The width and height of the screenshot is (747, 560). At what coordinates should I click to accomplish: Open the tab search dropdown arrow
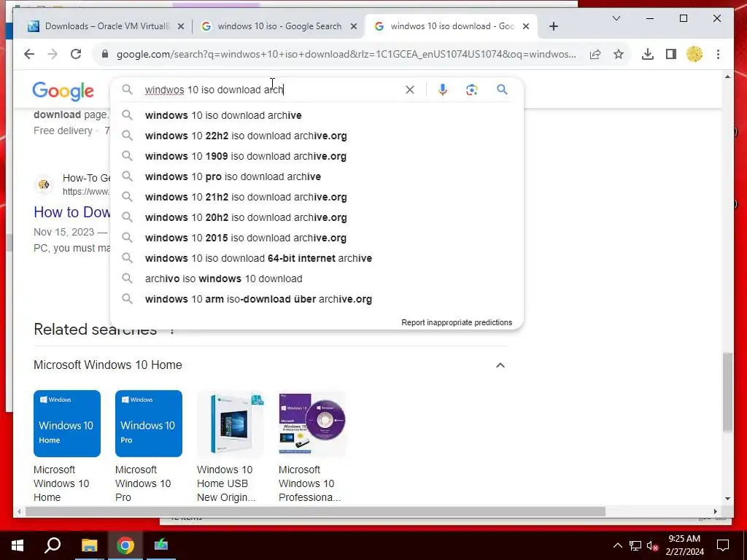click(616, 18)
